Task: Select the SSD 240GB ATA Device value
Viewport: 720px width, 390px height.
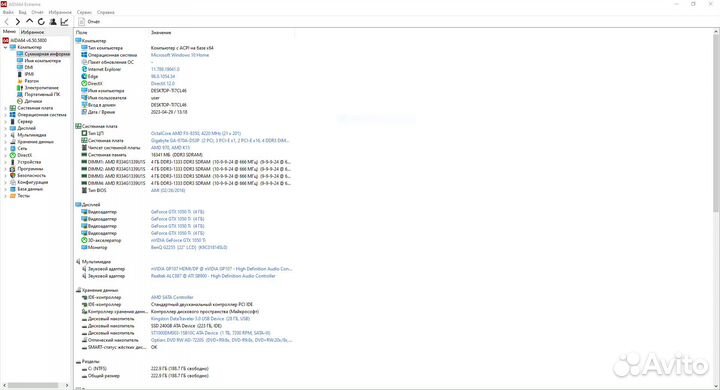Action: click(186, 326)
